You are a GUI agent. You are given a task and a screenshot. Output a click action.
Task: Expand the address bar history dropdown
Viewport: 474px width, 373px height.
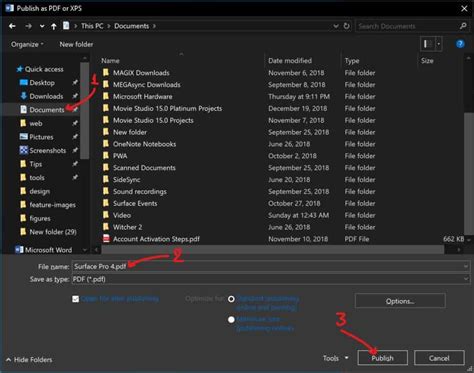[x=336, y=26]
